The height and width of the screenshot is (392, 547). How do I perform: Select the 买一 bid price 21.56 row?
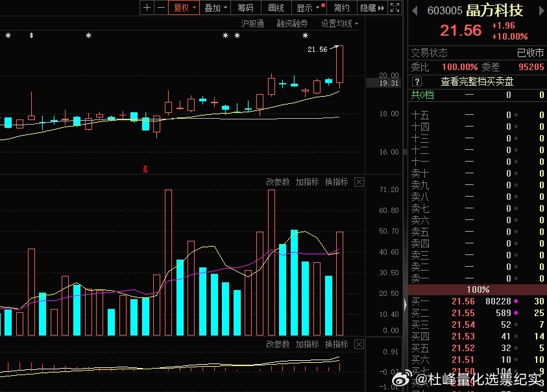pos(464,301)
